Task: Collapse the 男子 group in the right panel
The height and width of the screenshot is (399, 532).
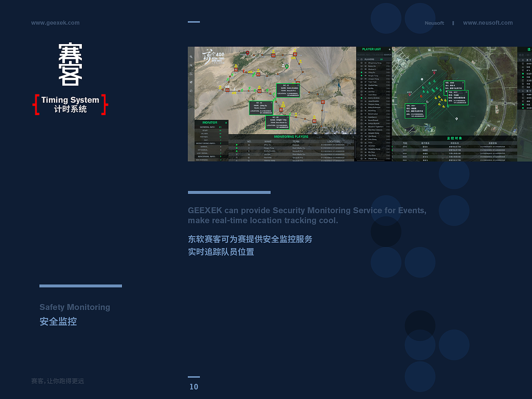Action: pos(520,60)
